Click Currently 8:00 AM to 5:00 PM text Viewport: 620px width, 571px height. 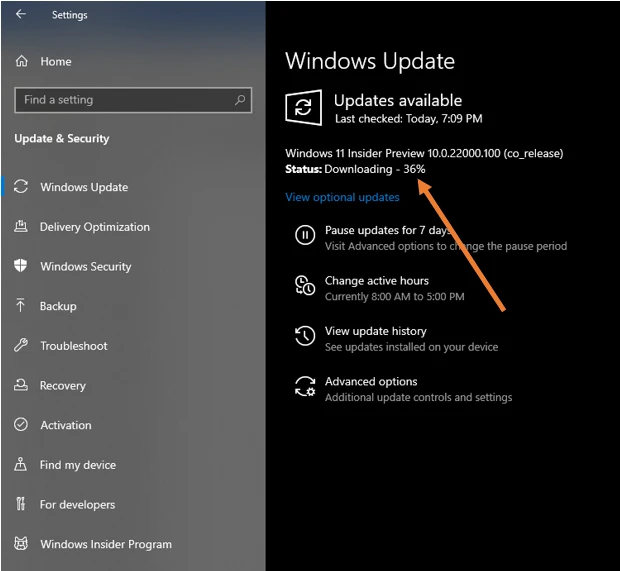395,297
